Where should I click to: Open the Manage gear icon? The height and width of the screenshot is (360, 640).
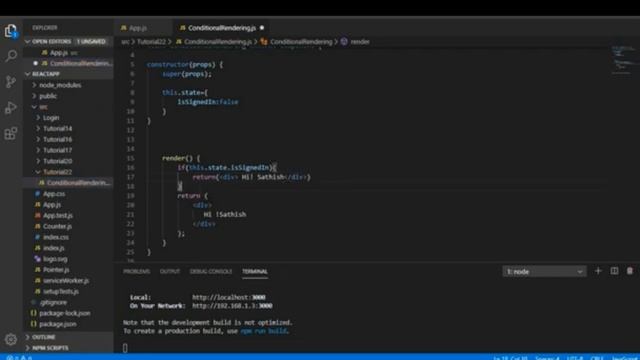11,339
